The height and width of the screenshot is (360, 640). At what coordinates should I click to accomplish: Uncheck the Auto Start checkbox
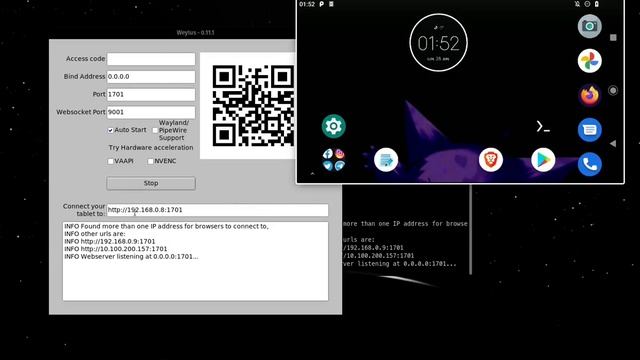110,130
